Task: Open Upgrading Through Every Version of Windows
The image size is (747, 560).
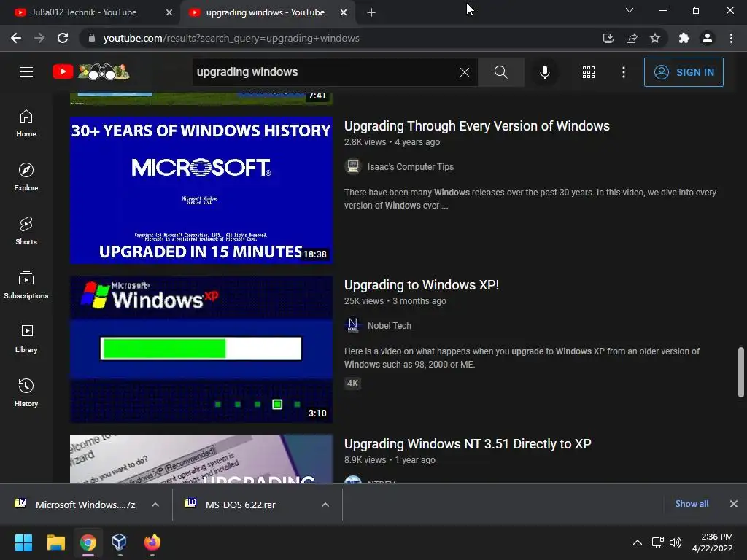Action: [477, 126]
